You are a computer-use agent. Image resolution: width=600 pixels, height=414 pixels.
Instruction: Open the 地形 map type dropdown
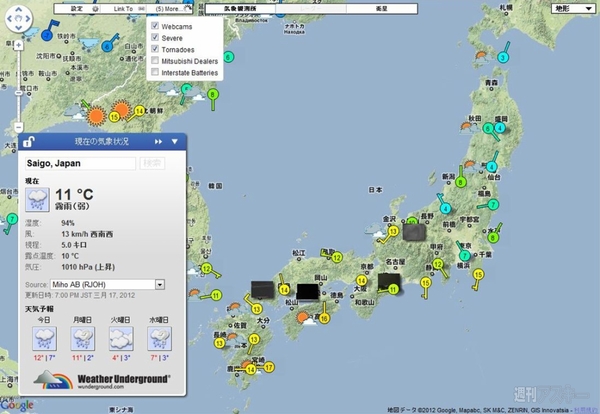click(573, 8)
